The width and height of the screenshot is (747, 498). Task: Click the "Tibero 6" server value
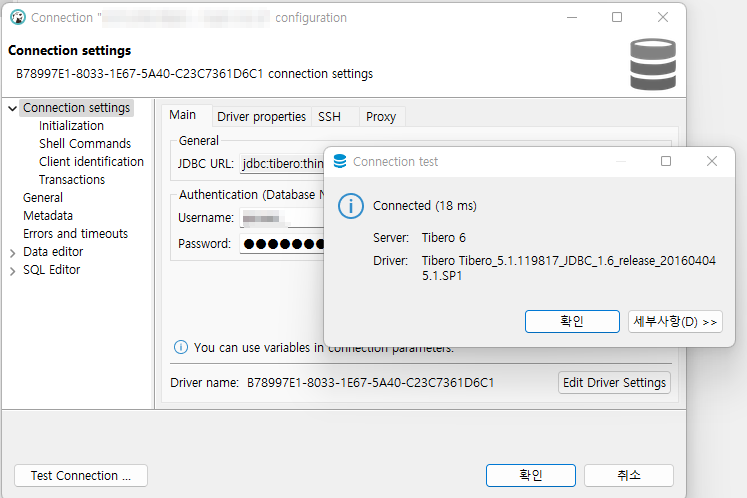444,238
